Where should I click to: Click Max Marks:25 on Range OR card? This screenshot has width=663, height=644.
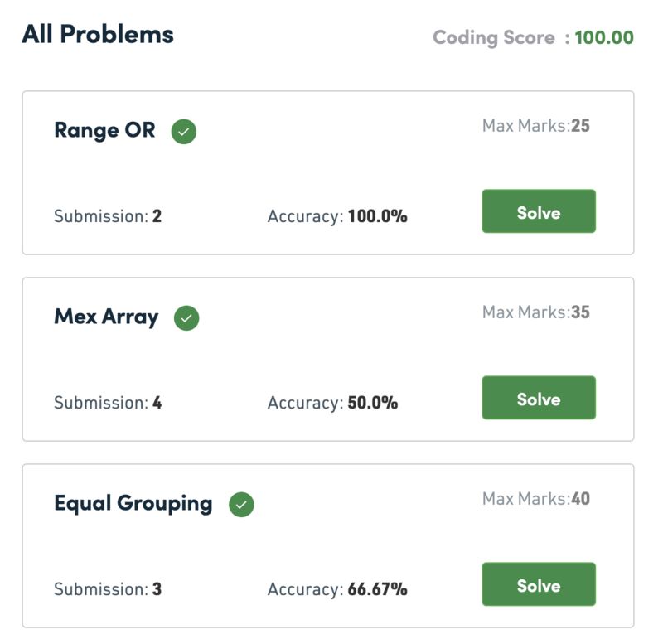535,126
